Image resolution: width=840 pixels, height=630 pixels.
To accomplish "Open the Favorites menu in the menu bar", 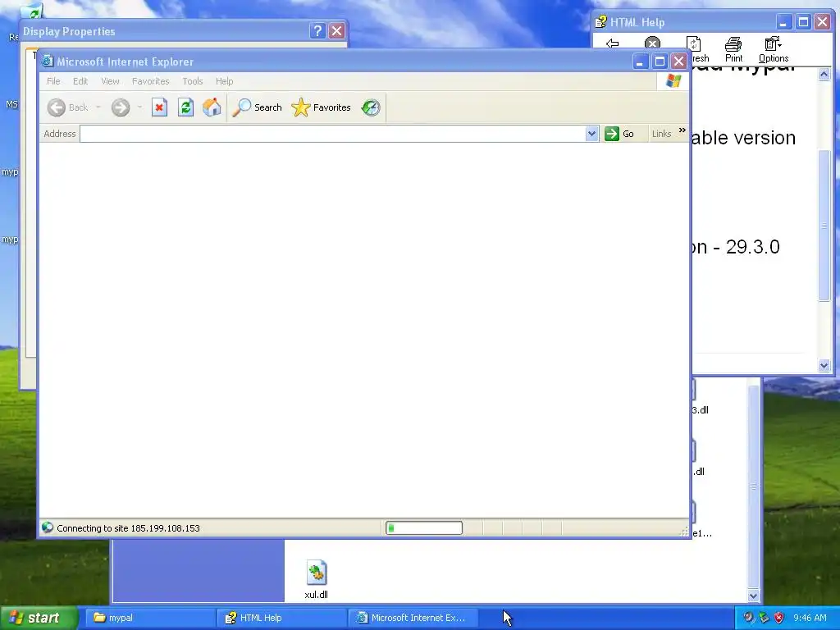I will click(x=151, y=81).
